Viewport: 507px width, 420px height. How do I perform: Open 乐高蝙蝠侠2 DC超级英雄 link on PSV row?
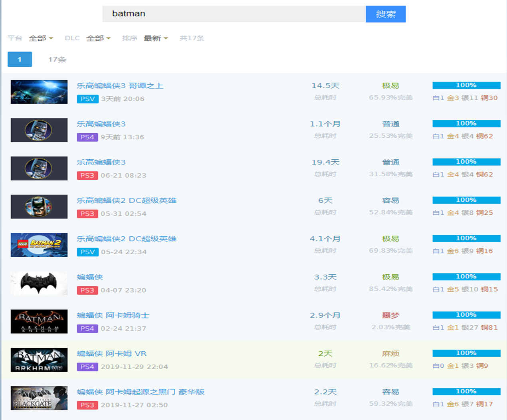(127, 239)
